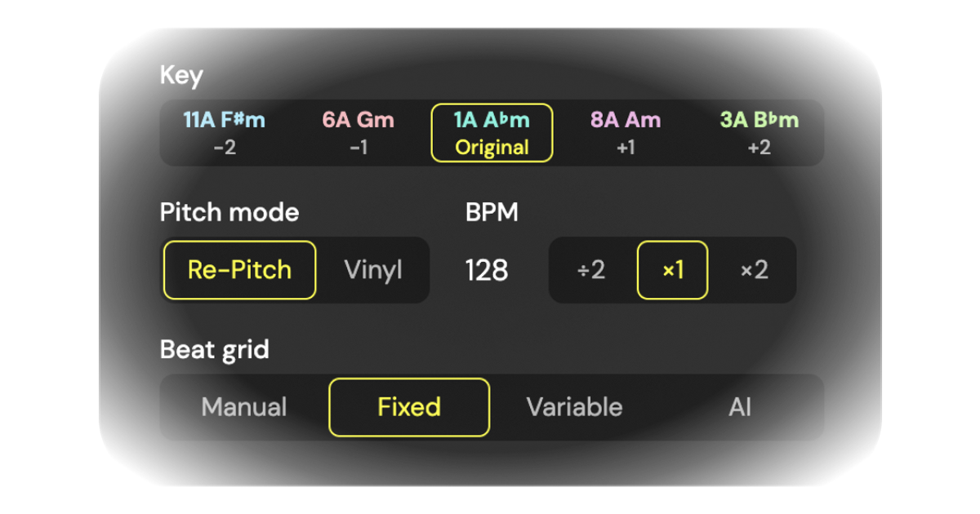
Task: Choose the AI beat grid option
Action: [741, 407]
